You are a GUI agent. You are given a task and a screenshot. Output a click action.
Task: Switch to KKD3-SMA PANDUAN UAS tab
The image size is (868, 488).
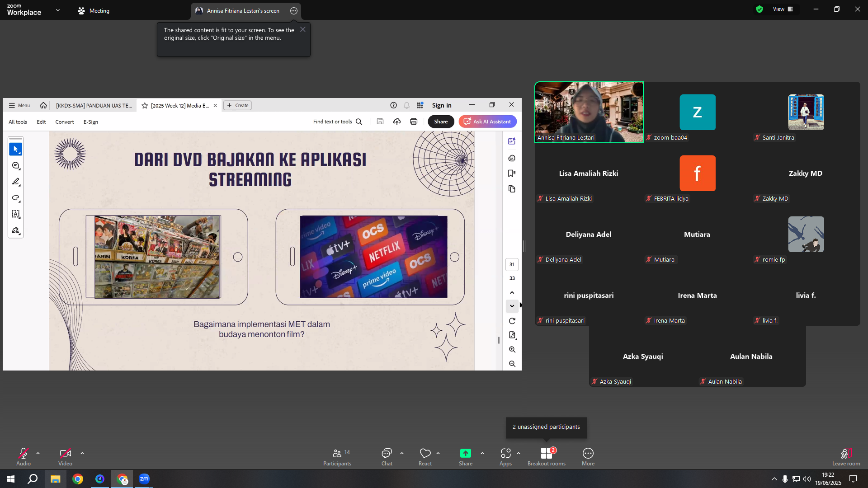[94, 105]
